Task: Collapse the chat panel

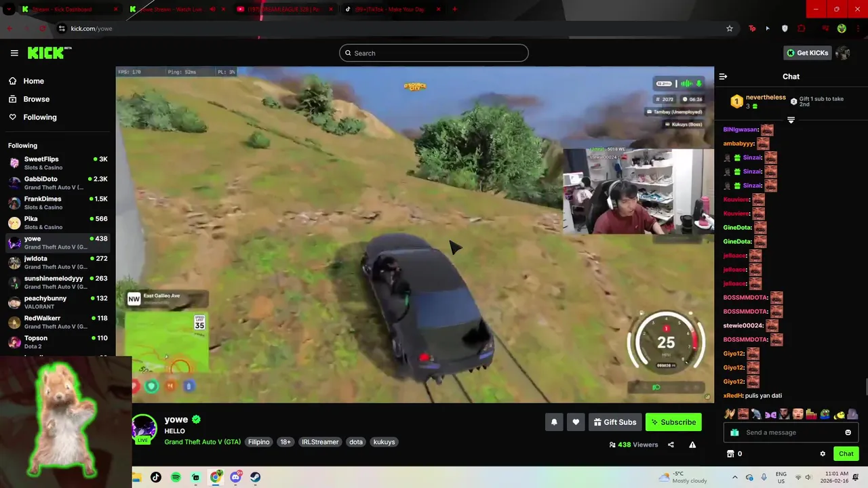Action: 723,77
